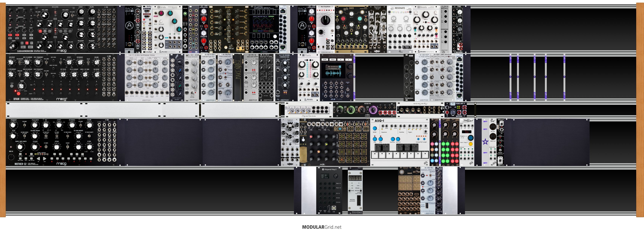644x231 pixels.
Task: Open the Intellijel Shifty module
Action: [x=147, y=29]
